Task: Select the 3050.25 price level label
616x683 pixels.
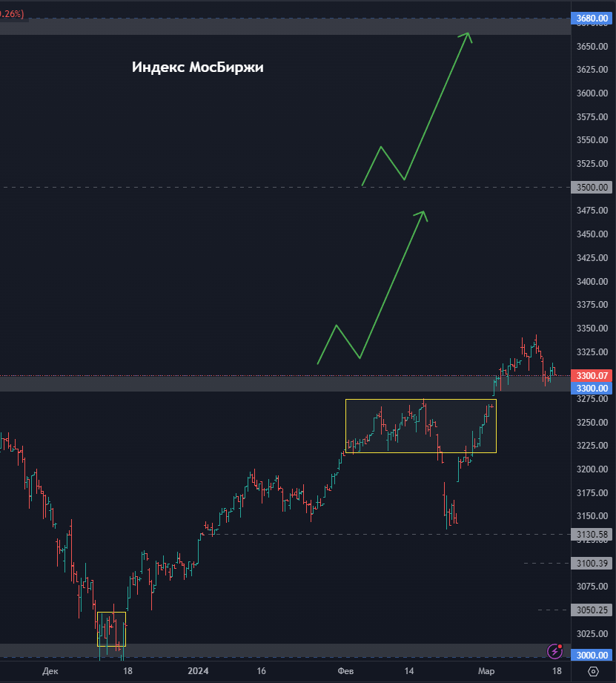Action: (592, 610)
